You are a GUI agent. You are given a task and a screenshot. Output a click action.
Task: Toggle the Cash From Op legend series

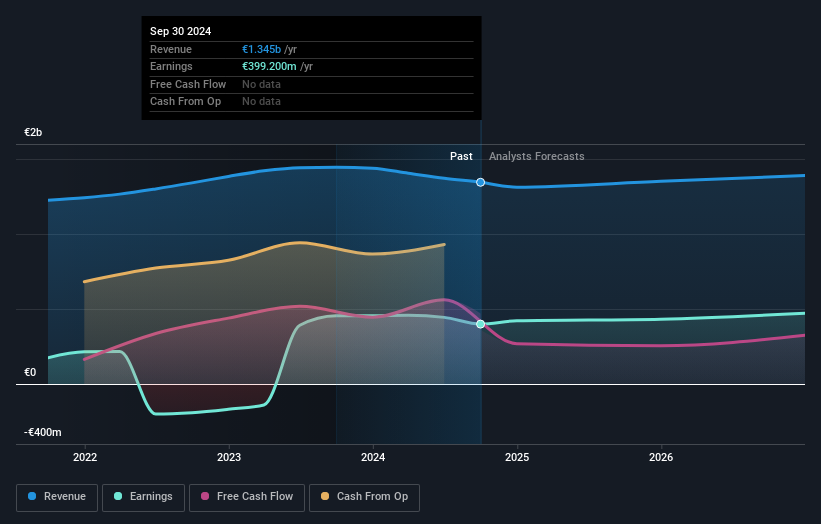coord(364,497)
